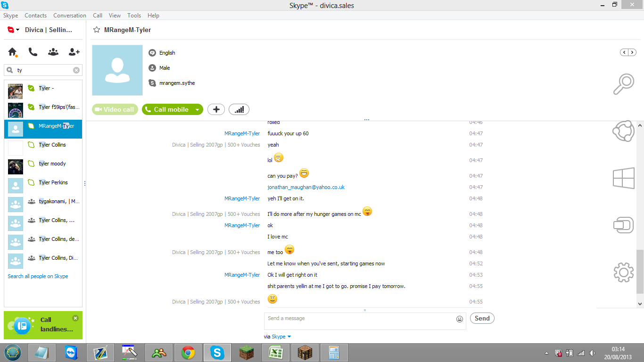Image resolution: width=644 pixels, height=362 pixels.
Task: Open the Settings gear charm
Action: [x=623, y=272]
